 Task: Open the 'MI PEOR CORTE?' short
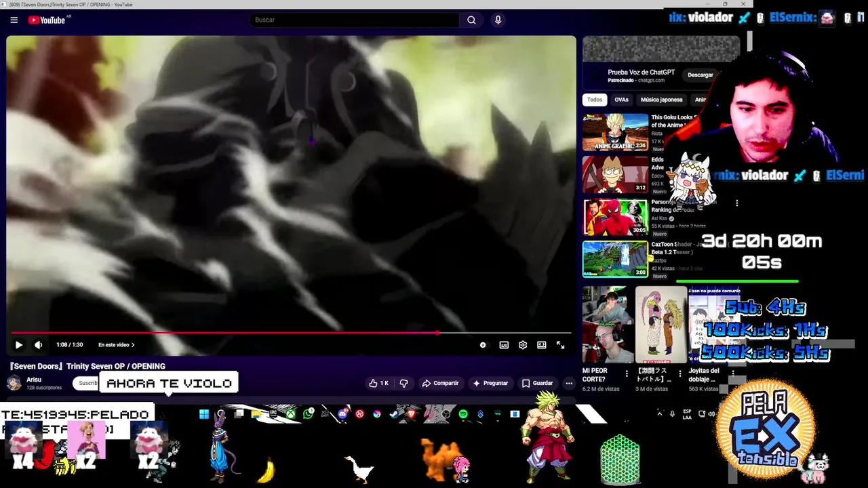pos(608,325)
